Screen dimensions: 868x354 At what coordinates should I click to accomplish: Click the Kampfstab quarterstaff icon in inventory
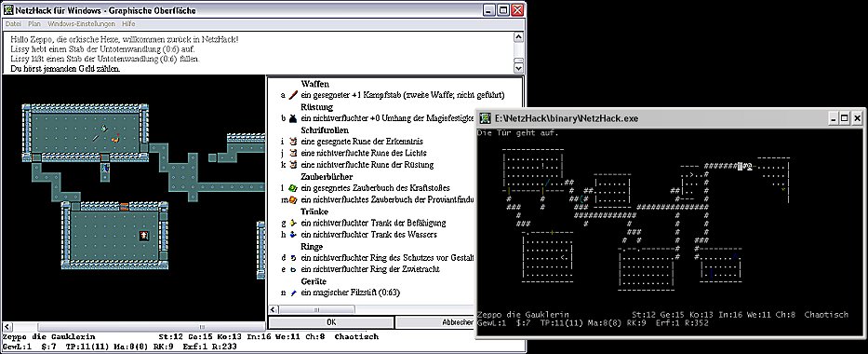click(x=292, y=95)
